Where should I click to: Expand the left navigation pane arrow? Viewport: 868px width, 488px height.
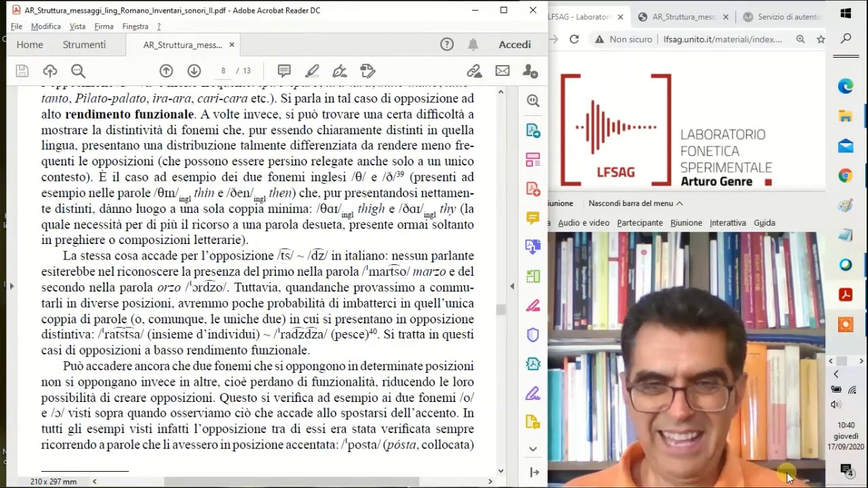(11, 286)
